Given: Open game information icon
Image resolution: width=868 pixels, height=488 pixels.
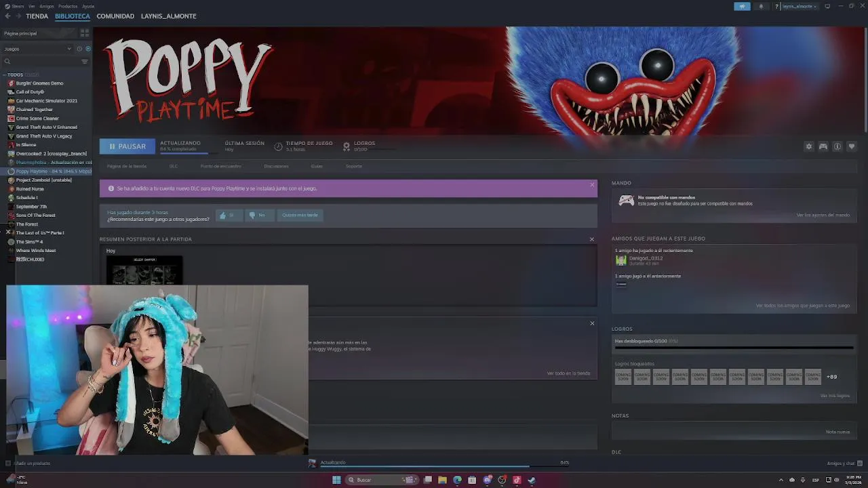Looking at the screenshot, I should point(837,146).
